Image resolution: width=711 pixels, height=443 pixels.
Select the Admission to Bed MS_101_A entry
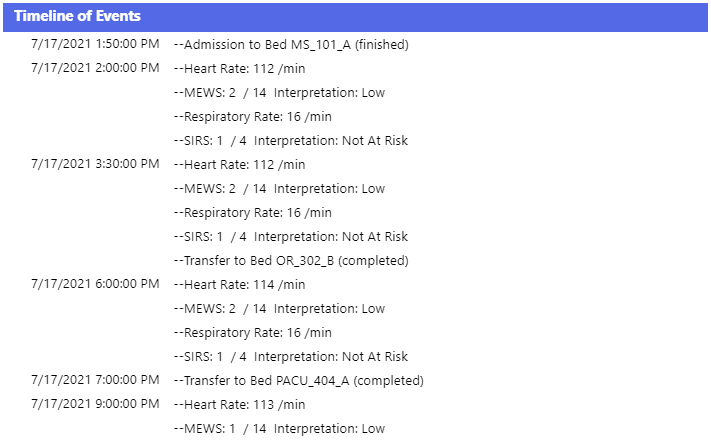pos(291,44)
